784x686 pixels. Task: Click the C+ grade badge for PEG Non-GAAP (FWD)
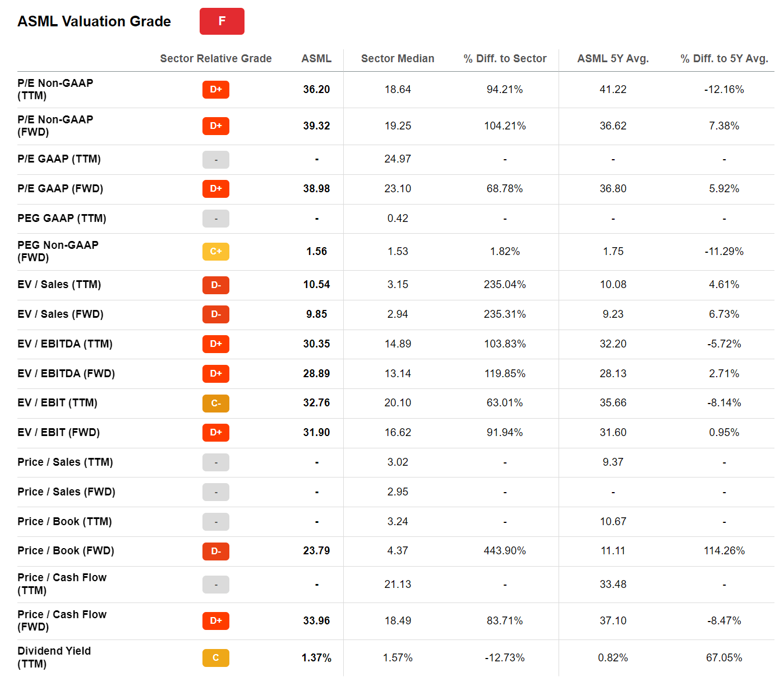click(216, 252)
